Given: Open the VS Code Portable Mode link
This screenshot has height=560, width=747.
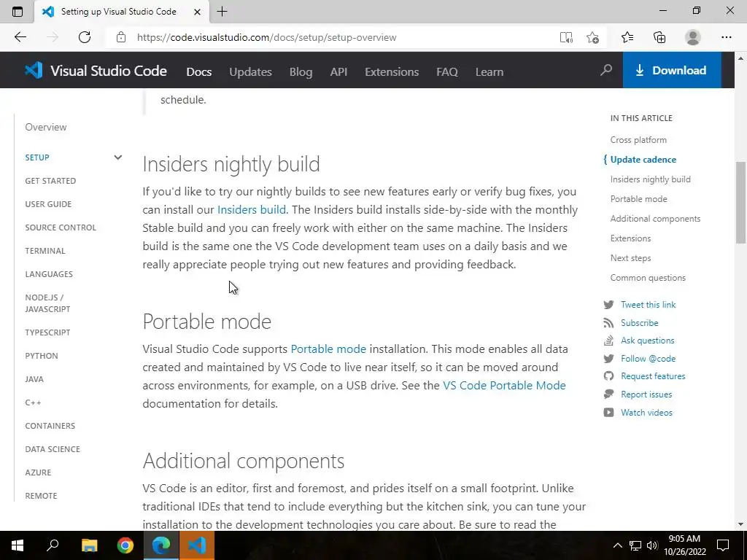Looking at the screenshot, I should tap(504, 385).
